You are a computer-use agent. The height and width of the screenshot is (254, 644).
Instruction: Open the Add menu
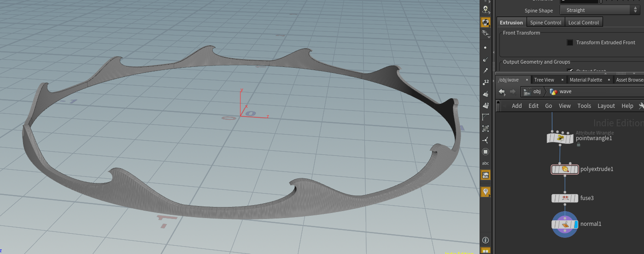517,106
